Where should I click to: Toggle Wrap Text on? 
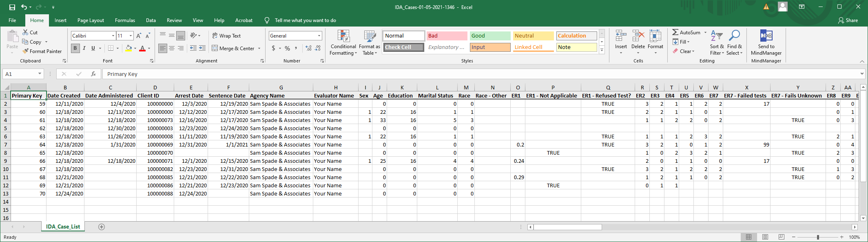tap(226, 36)
